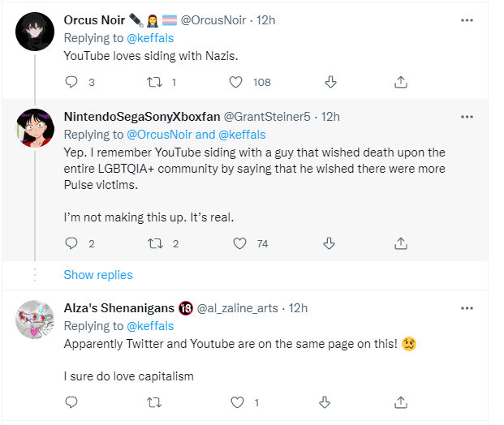504x425 pixels.
Task: Share Orcus Noir's tweet
Action: pos(400,82)
